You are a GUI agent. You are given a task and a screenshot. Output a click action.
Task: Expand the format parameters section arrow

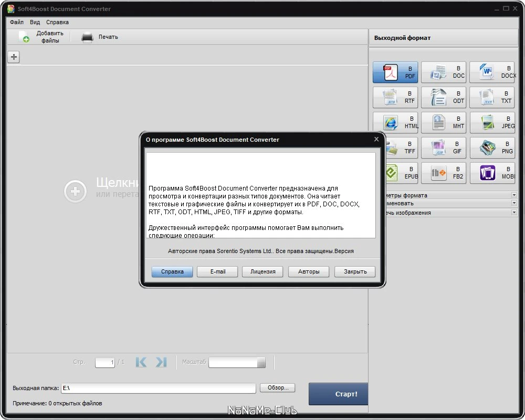coord(514,195)
